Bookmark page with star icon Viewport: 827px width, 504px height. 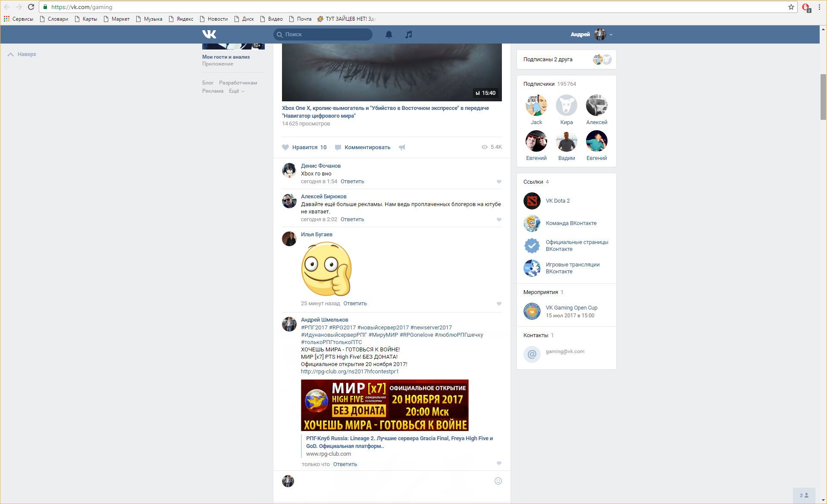pyautogui.click(x=791, y=7)
